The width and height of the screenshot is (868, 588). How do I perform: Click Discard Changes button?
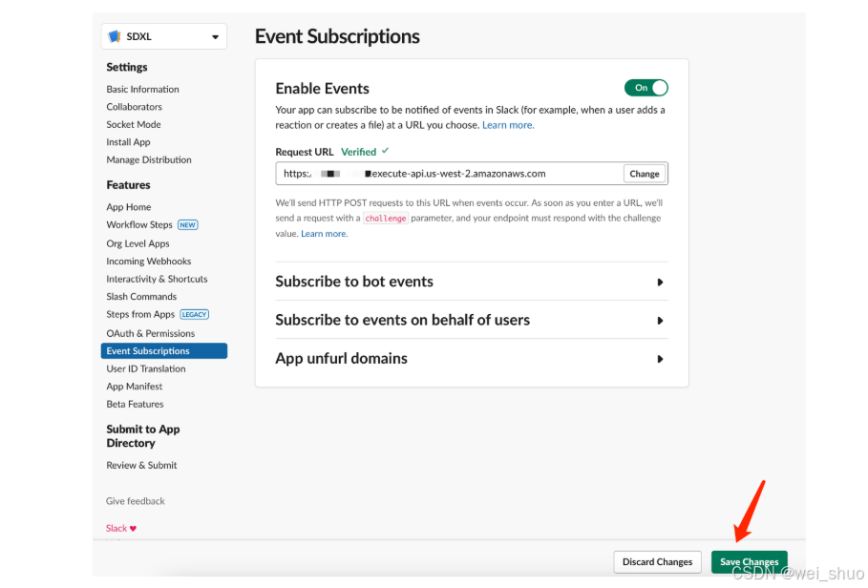(657, 561)
